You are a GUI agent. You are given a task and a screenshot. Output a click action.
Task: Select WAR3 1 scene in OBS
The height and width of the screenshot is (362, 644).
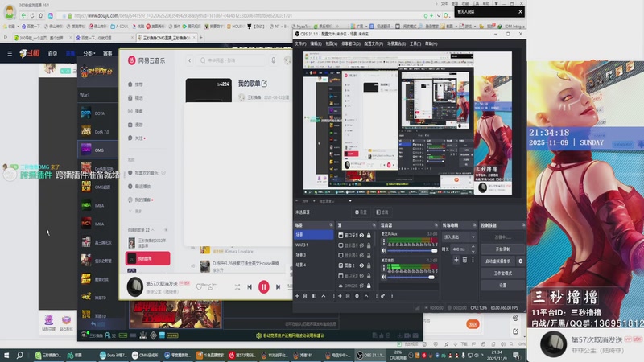313,245
